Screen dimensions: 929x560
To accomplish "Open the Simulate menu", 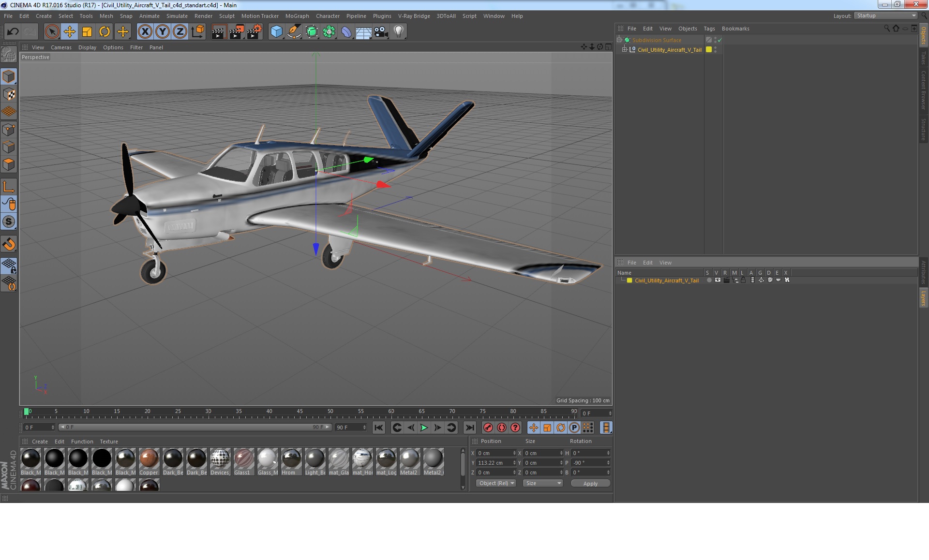I will (177, 16).
